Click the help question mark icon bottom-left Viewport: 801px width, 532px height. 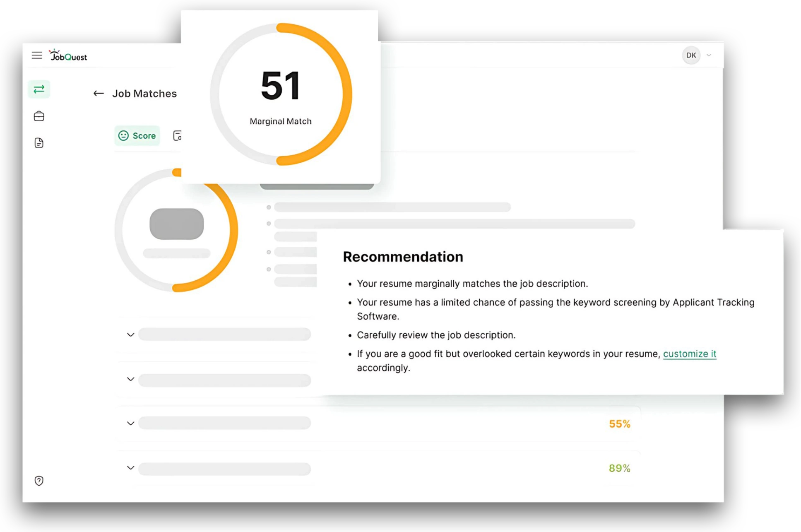click(x=38, y=481)
